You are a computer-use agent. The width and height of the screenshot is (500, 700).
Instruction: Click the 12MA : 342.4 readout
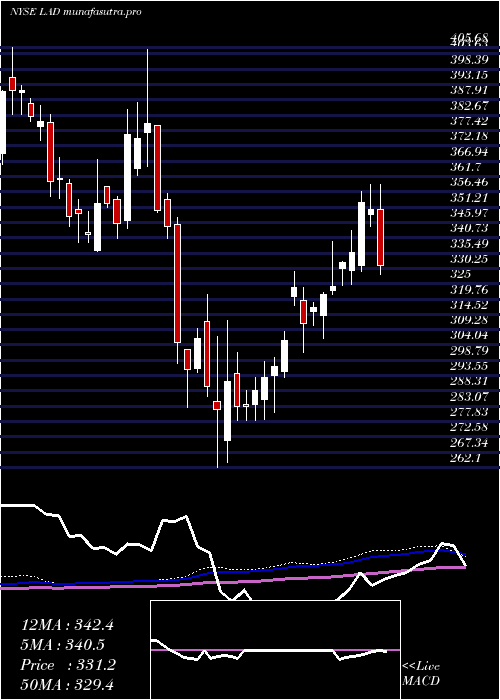click(67, 624)
